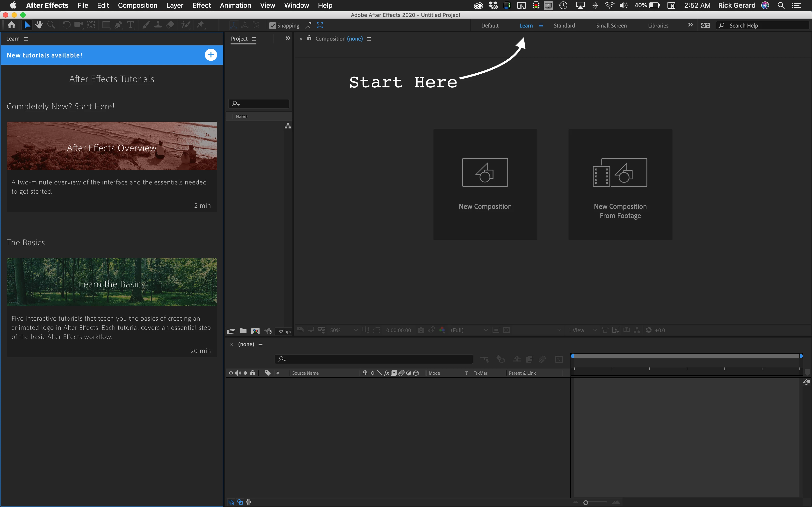Viewport: 812px width, 507px height.
Task: Click the Interpret Footage icon in Project panel
Action: pyautogui.click(x=231, y=331)
